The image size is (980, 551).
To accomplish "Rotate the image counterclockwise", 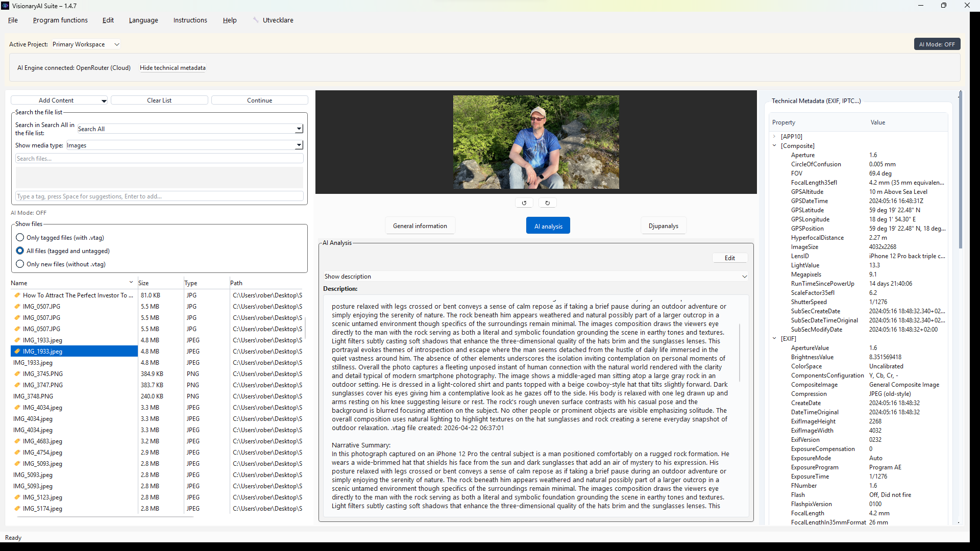I will [x=524, y=203].
